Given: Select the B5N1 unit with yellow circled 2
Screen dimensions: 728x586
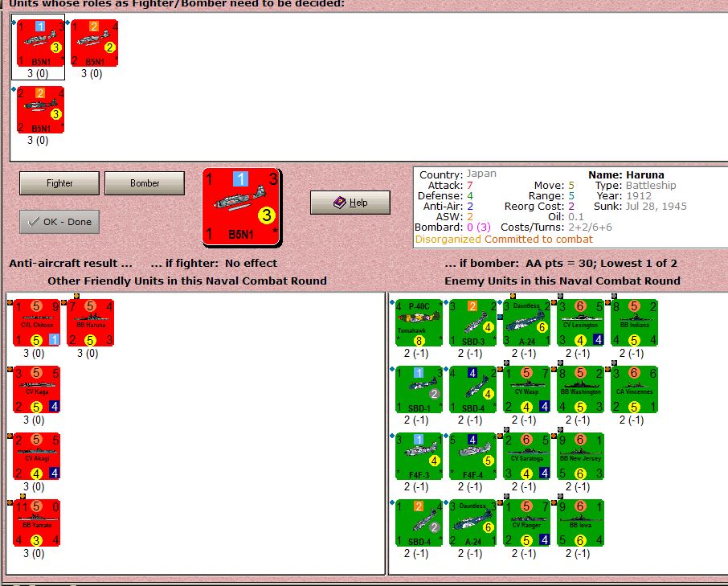Looking at the screenshot, I should 94,43.
